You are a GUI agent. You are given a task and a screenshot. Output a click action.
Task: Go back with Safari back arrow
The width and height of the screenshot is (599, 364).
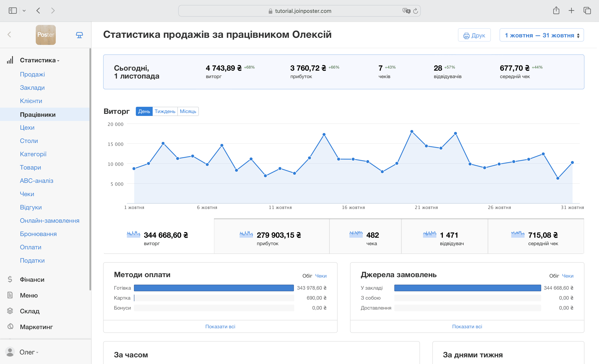click(38, 11)
